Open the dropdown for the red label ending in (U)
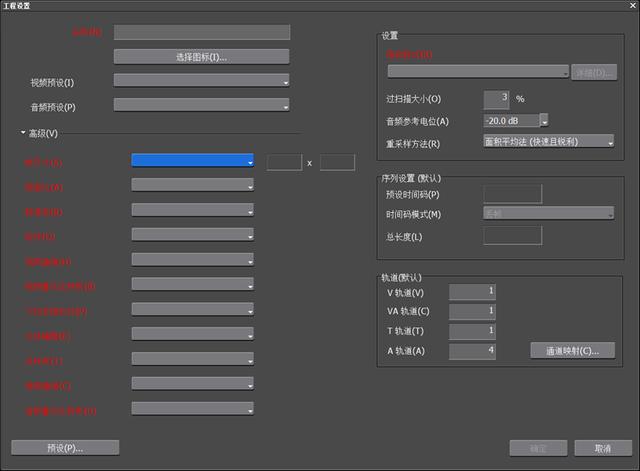 tap(192, 409)
